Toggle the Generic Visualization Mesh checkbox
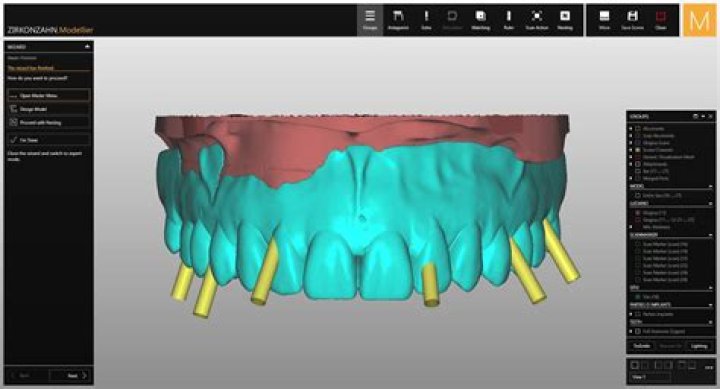This screenshot has height=389, width=720. (x=637, y=157)
